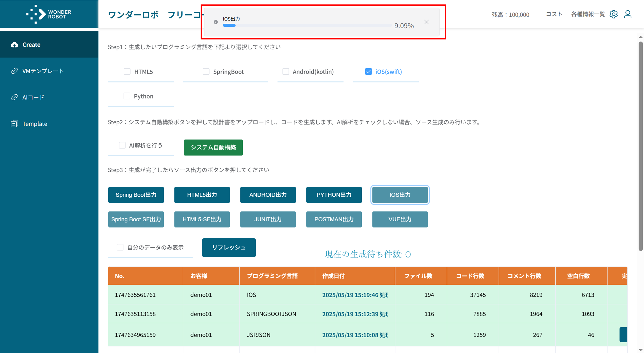This screenshot has height=353, width=644.
Task: Click the お客様 column header
Action: [x=211, y=276]
